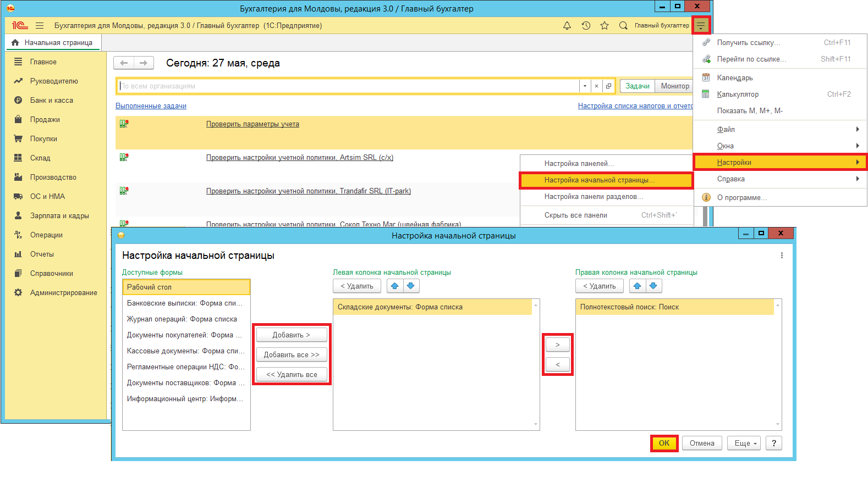Open the main service menu icon
This screenshot has height=488, width=868.
(x=701, y=25)
